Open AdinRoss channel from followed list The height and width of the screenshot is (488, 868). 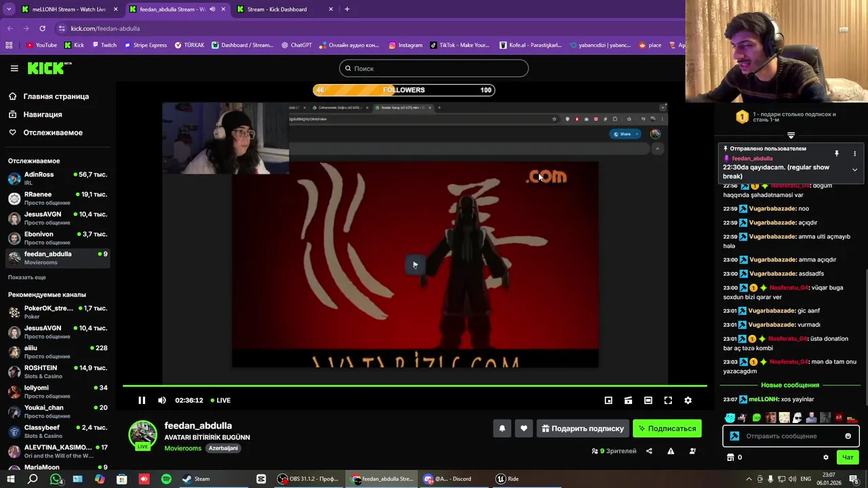coord(58,178)
